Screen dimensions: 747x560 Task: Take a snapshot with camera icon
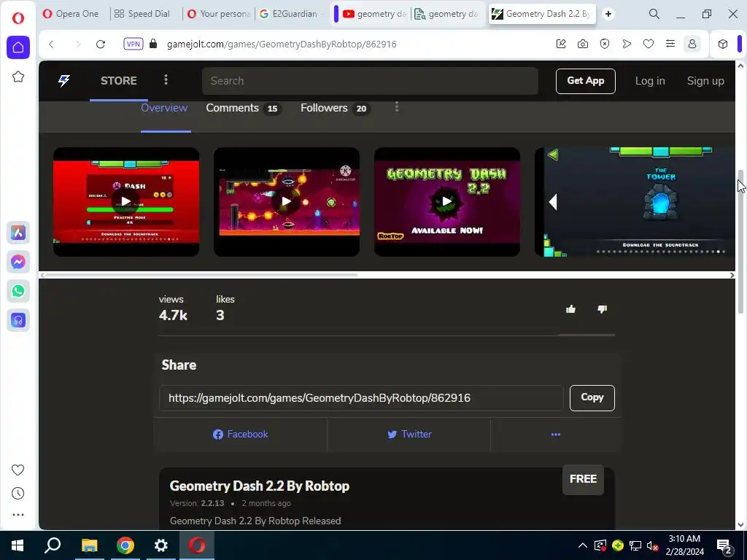pos(583,44)
